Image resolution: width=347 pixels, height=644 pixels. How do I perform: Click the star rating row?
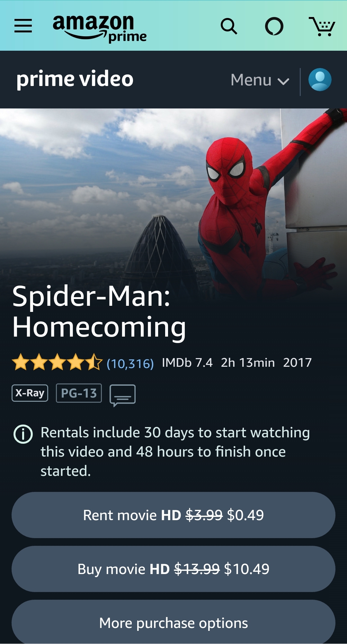click(57, 362)
